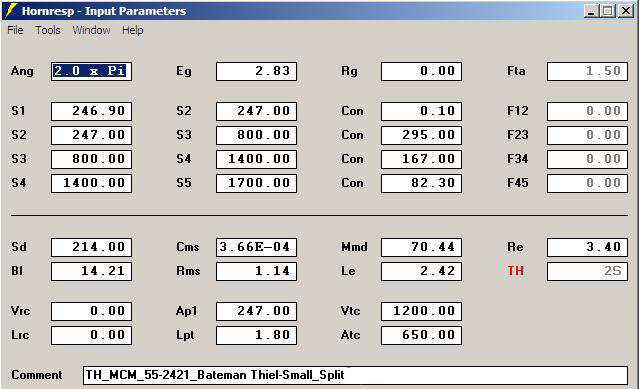
Task: Edit the Bl field valued 14.21
Action: click(91, 271)
